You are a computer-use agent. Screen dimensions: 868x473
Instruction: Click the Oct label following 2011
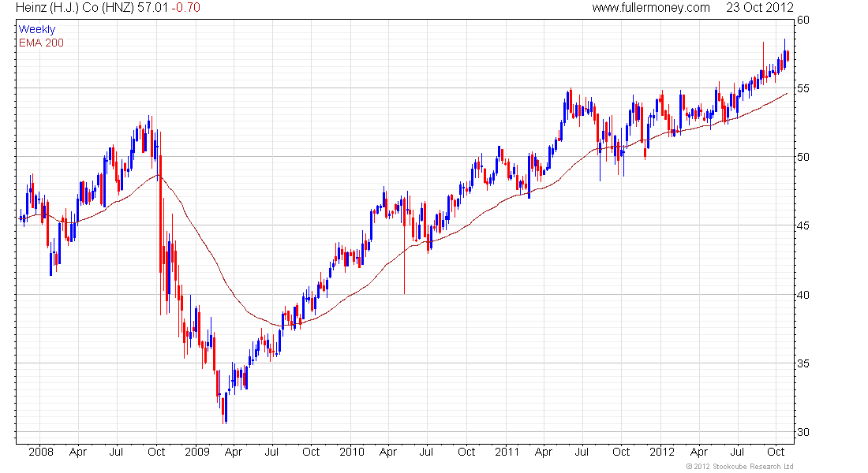(x=621, y=452)
